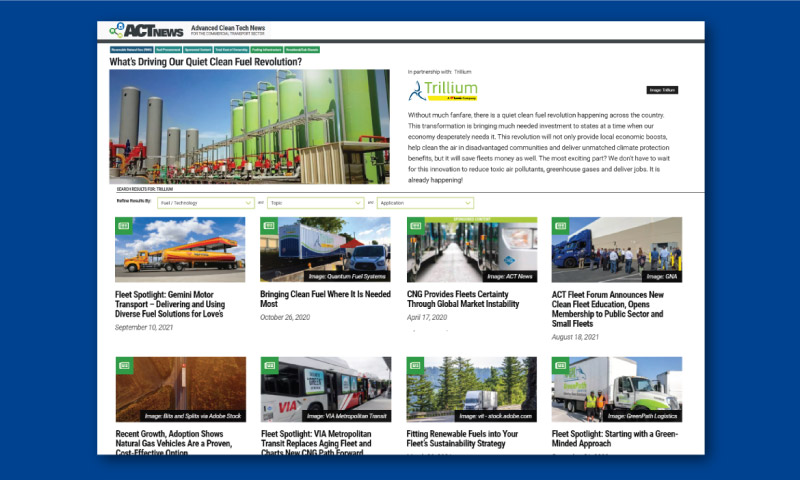Click green article icon on CNG Provides Fleets card
The image size is (800, 480).
pos(415,226)
